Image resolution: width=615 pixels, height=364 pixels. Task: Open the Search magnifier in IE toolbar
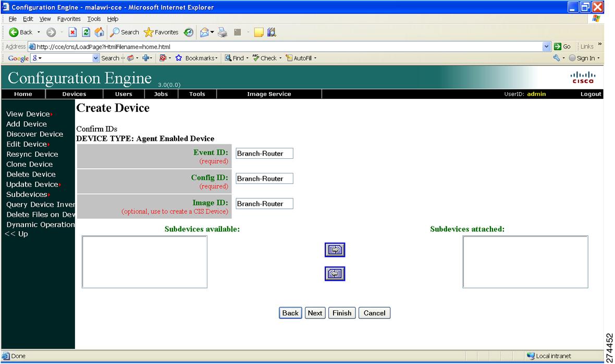click(125, 32)
